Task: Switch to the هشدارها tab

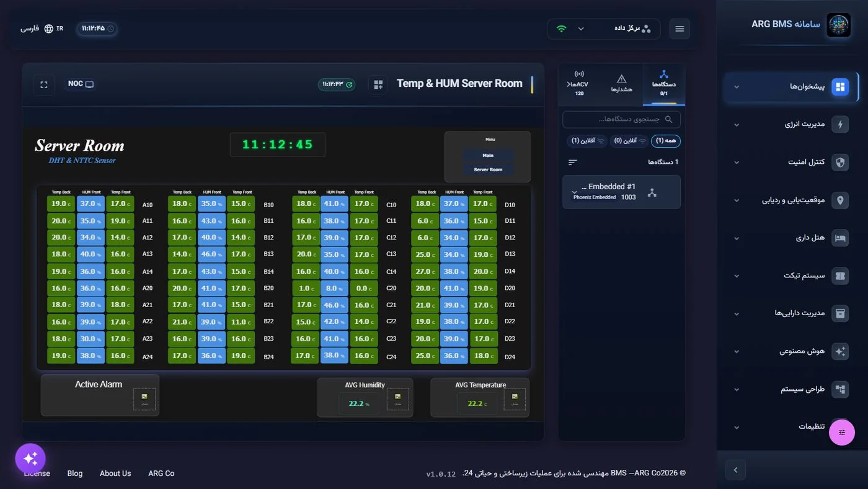Action: (x=622, y=84)
